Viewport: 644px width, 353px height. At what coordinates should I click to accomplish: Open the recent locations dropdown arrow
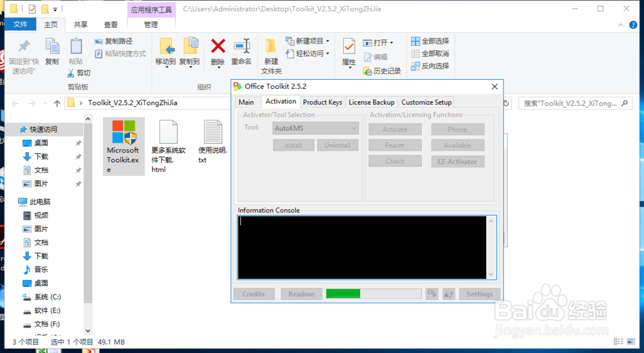(45, 104)
